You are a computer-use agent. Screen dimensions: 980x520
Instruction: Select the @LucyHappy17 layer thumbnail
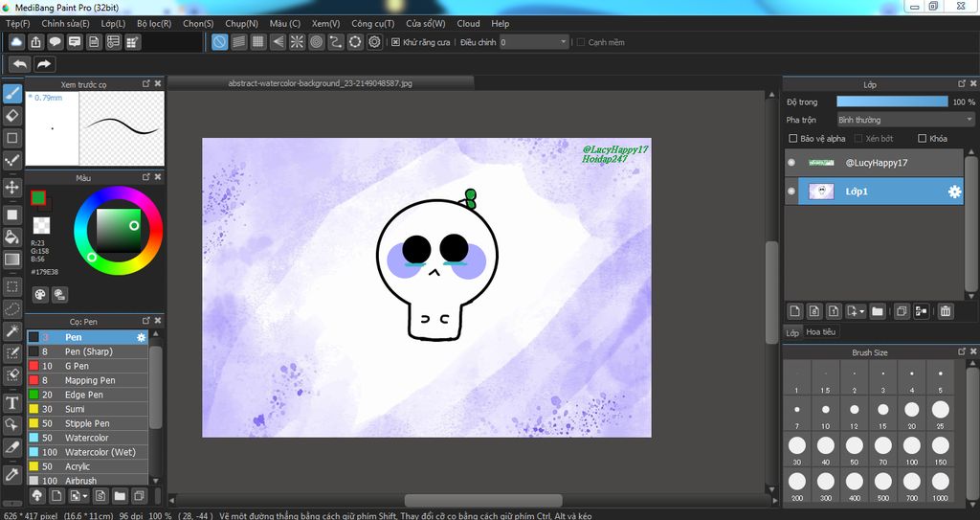click(x=821, y=163)
